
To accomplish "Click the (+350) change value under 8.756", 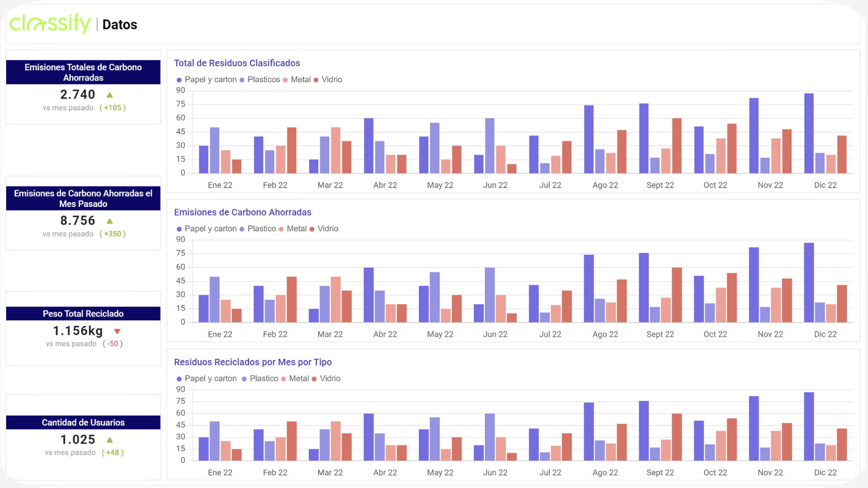I will 113,234.
